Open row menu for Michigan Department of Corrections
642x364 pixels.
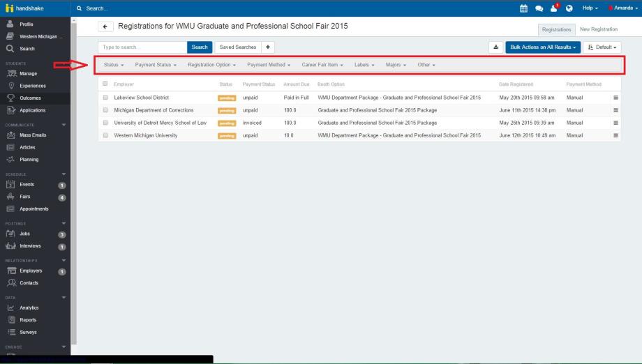coord(615,110)
